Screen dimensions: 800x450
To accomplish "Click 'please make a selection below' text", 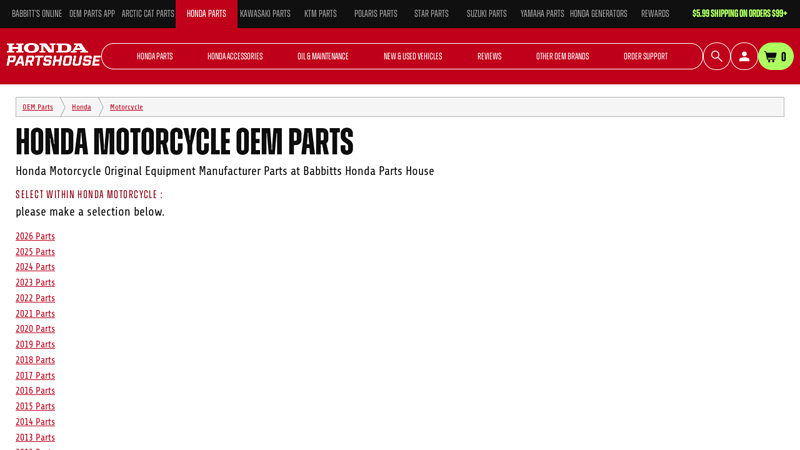I will [90, 212].
